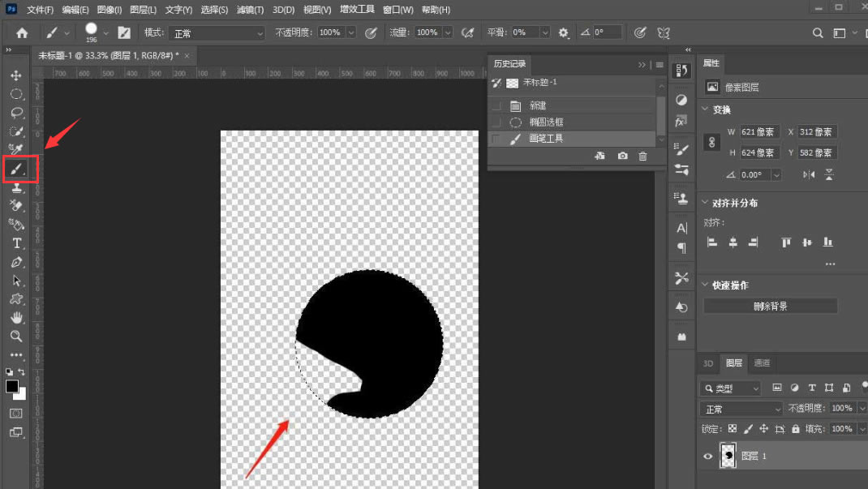Viewport: 868px width, 489px height.
Task: Toggle lock transparent pixels for layer
Action: [733, 429]
